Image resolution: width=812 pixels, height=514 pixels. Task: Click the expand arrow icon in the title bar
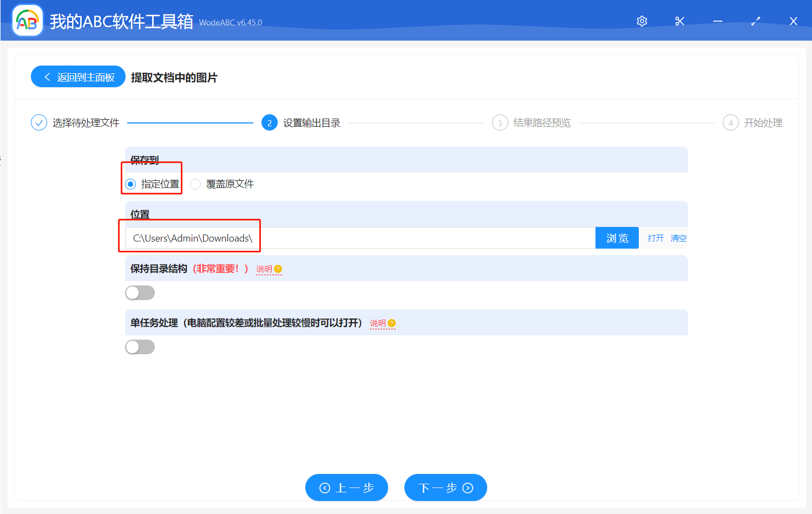755,21
